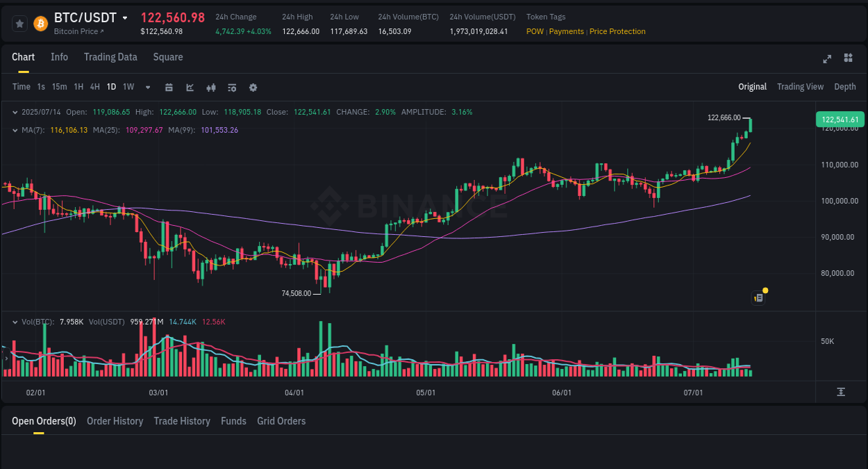Switch chart to line style icon
Viewport: 868px width, 469px height.
(189, 88)
